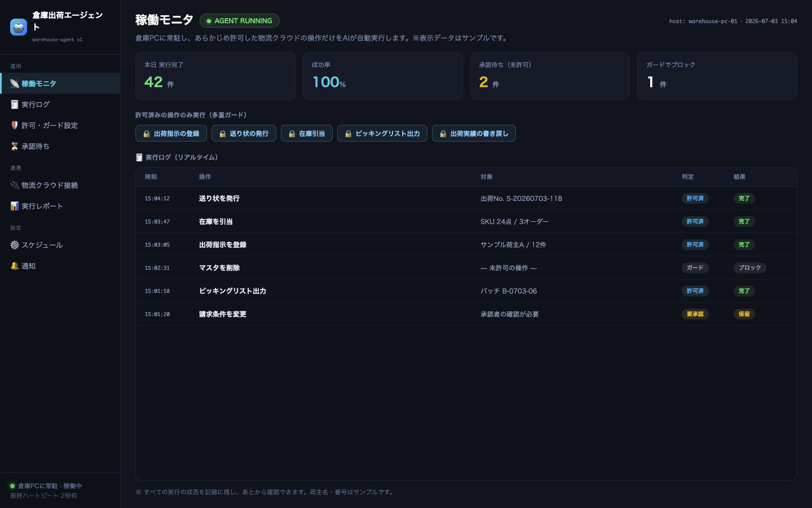The height and width of the screenshot is (508, 812).
Task: Click 許可済 badge in 送り状を発行 row
Action: [695, 199]
